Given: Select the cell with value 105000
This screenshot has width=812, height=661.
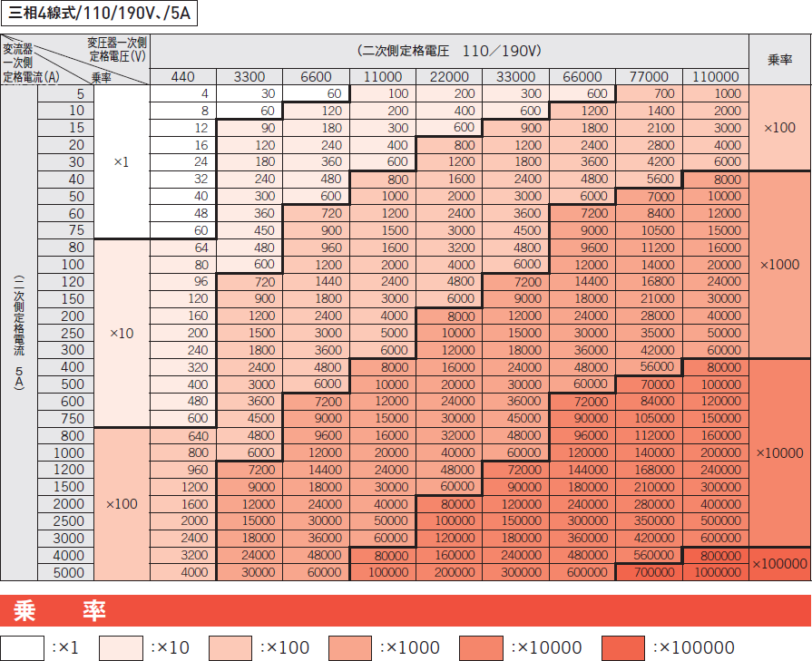Looking at the screenshot, I should (650, 418).
